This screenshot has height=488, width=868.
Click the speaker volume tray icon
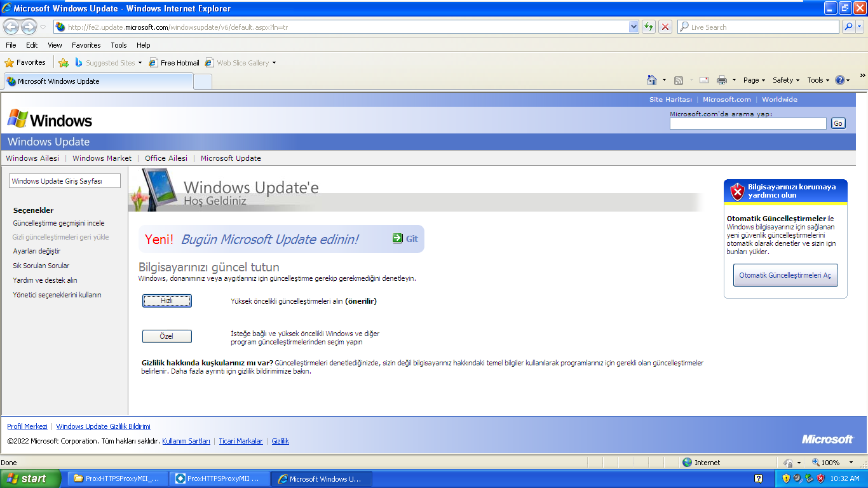pos(797,478)
